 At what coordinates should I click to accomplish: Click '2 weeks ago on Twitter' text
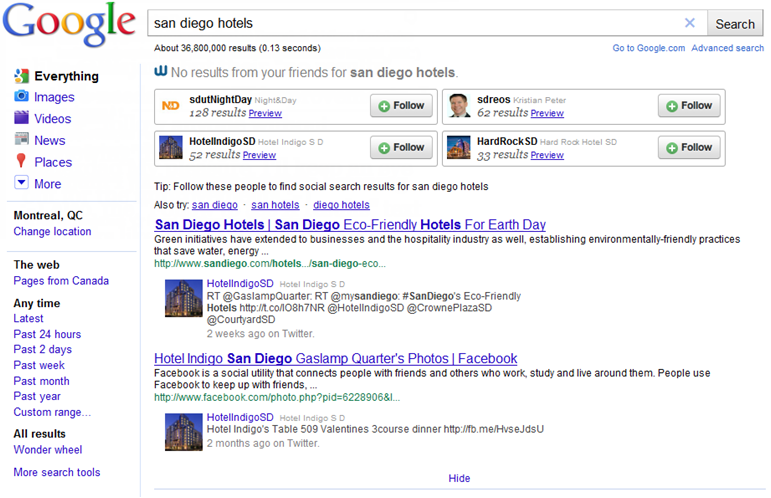click(x=260, y=334)
